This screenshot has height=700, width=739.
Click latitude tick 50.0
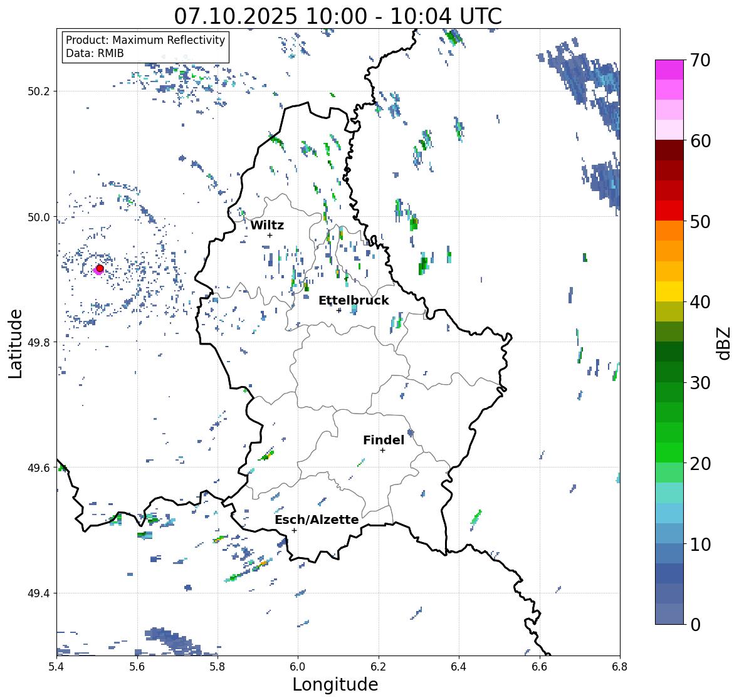click(x=38, y=217)
